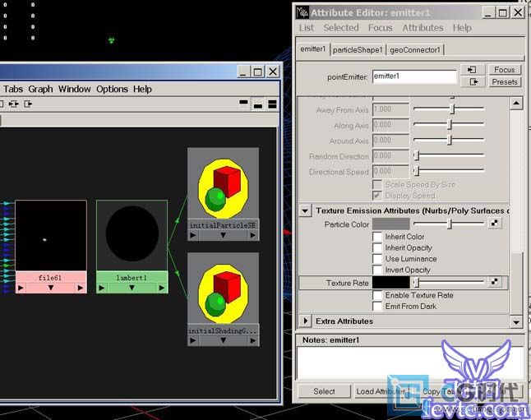
Task: Click the Load Attributes button
Action: coord(381,391)
